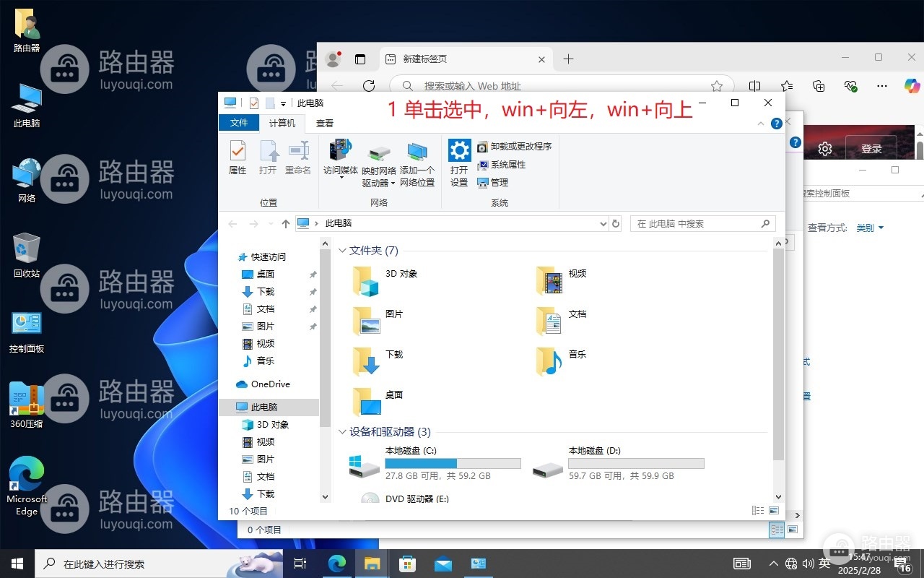Select the Downloads (下载) folder in the main pane

tap(377, 362)
